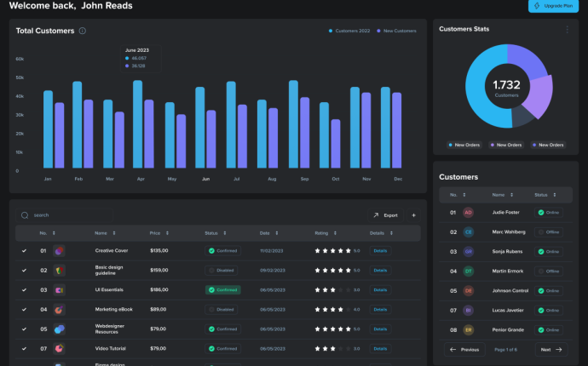Sort the products table by Status
The image size is (588, 366).
225,233
